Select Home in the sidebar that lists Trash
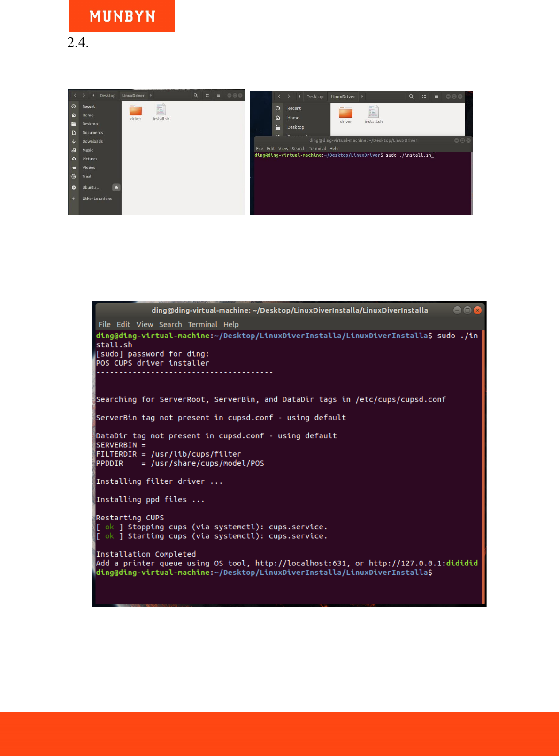 [88, 115]
